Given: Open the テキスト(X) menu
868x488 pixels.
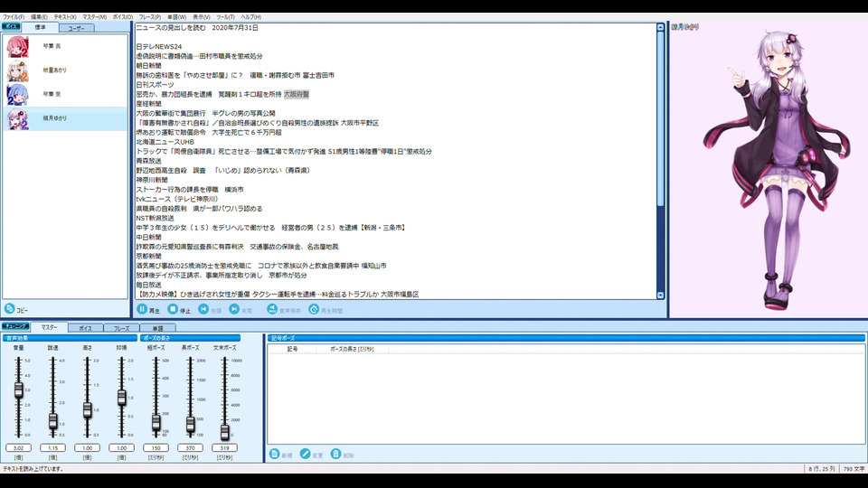Looking at the screenshot, I should point(65,17).
